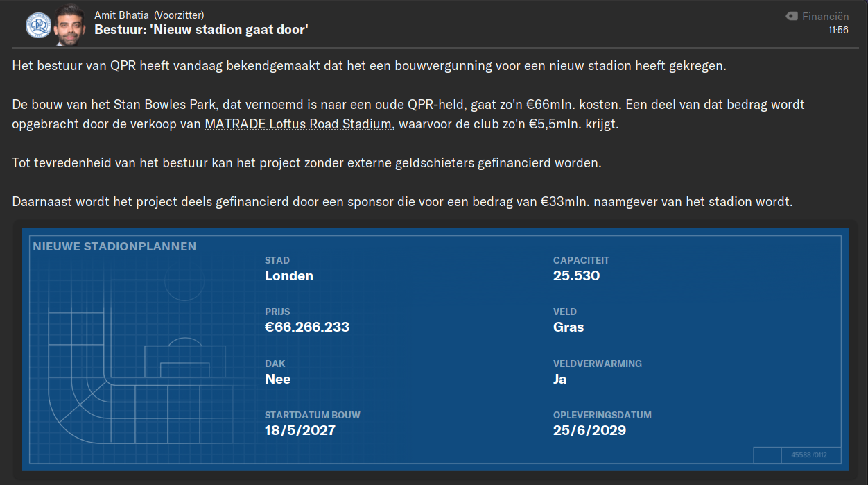Select the city value Londen
The image size is (868, 485).
coord(289,275)
